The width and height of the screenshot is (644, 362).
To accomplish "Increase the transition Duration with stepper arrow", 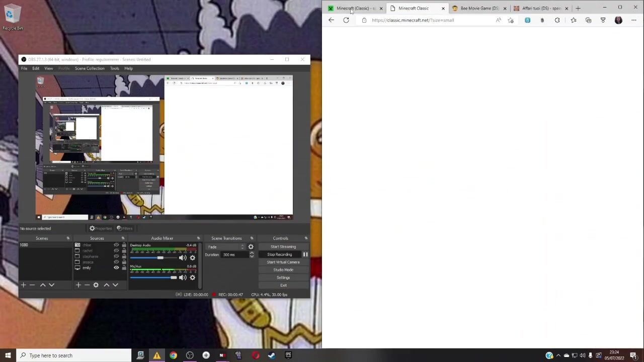I will pyautogui.click(x=252, y=253).
